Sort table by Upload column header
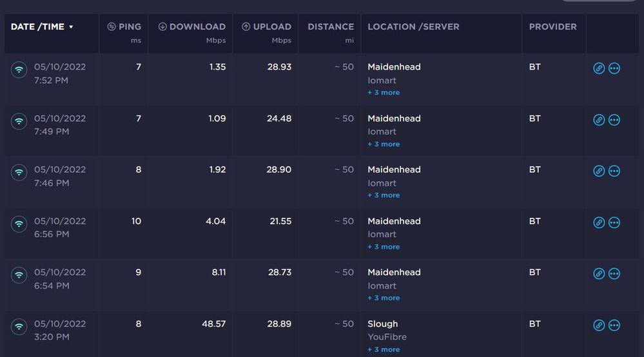Image resolution: width=644 pixels, height=357 pixels. pos(266,27)
